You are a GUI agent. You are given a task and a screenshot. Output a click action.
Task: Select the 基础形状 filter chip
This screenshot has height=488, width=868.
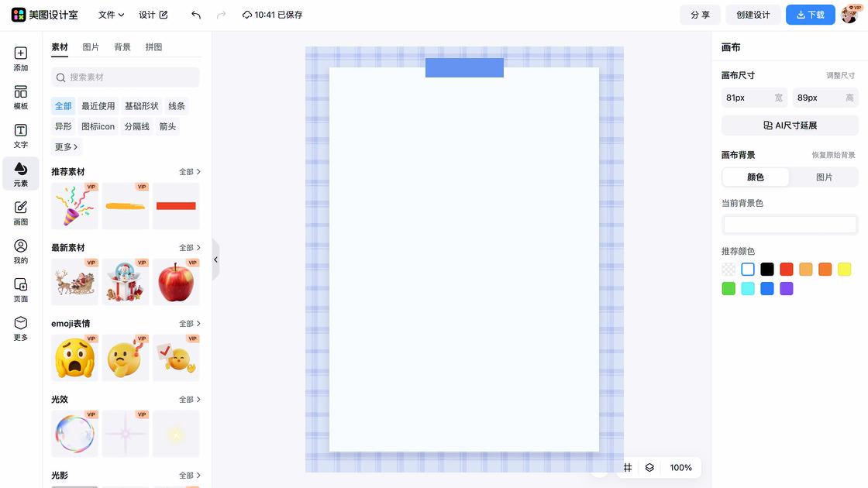click(x=141, y=106)
